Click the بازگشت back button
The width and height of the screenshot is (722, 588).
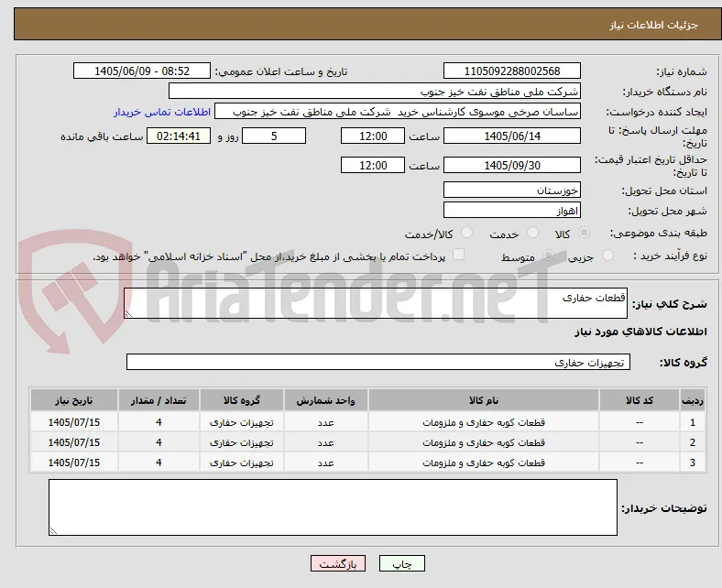coord(338,563)
